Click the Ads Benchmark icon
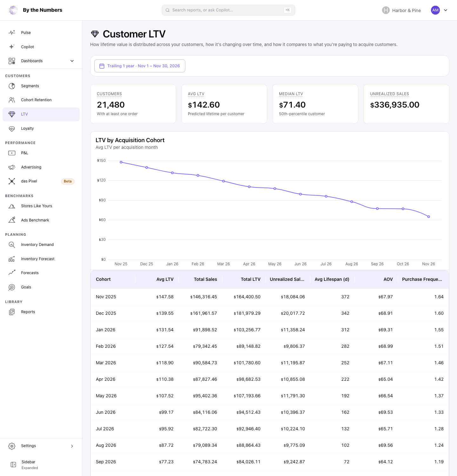This screenshot has width=457, height=476. click(x=12, y=220)
